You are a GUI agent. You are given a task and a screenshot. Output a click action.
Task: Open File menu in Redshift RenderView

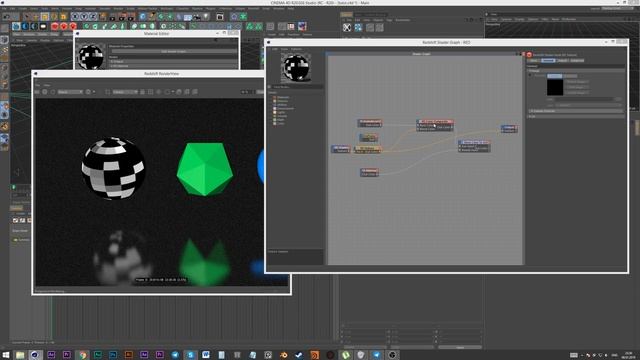tap(38, 85)
